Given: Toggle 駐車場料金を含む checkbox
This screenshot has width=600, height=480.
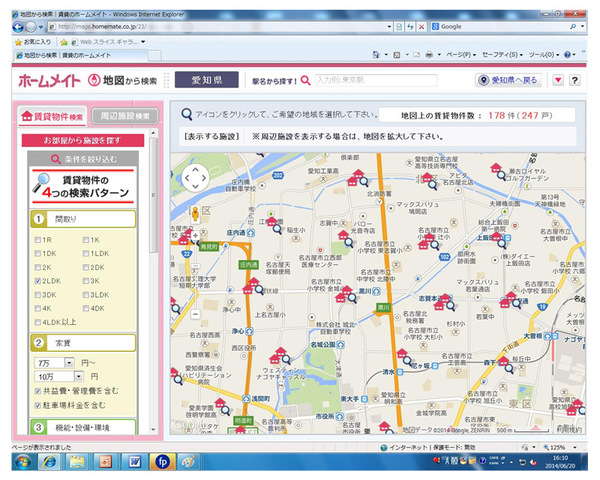Looking at the screenshot, I should point(38,405).
